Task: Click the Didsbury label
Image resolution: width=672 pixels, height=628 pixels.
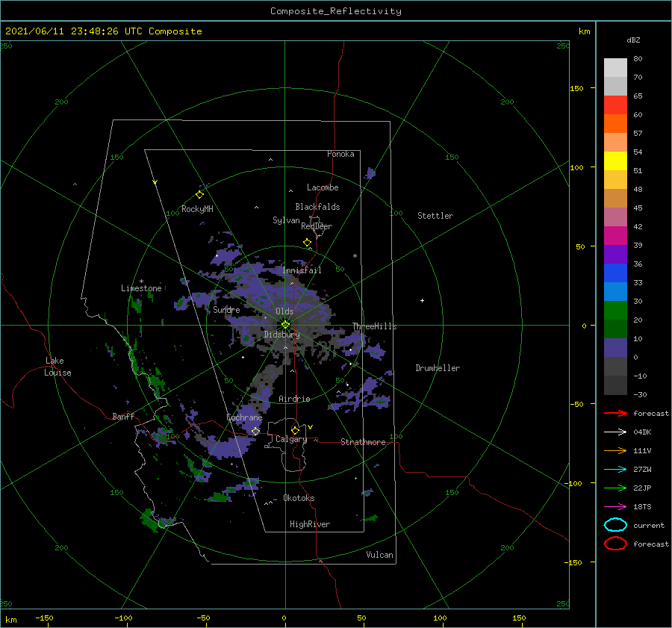Action: tap(281, 335)
